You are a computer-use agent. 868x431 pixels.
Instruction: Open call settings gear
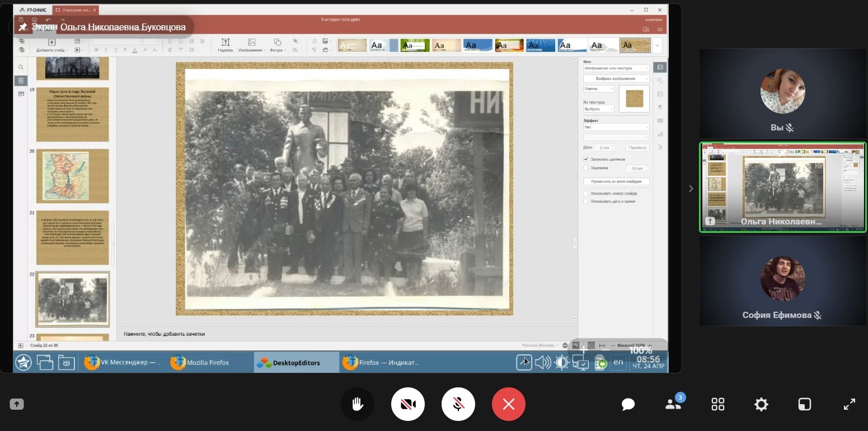(x=761, y=404)
